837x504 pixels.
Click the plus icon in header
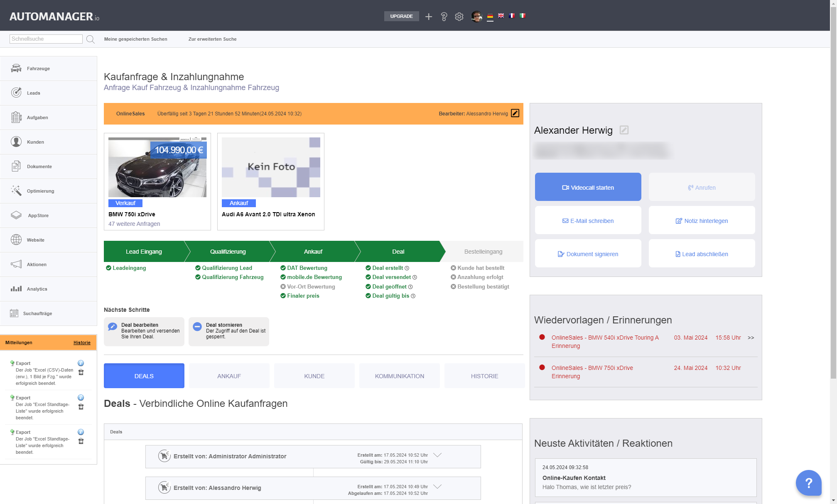[429, 17]
